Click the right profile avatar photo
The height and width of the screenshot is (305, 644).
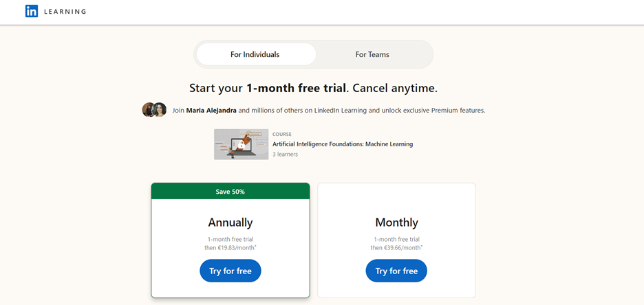tap(159, 110)
